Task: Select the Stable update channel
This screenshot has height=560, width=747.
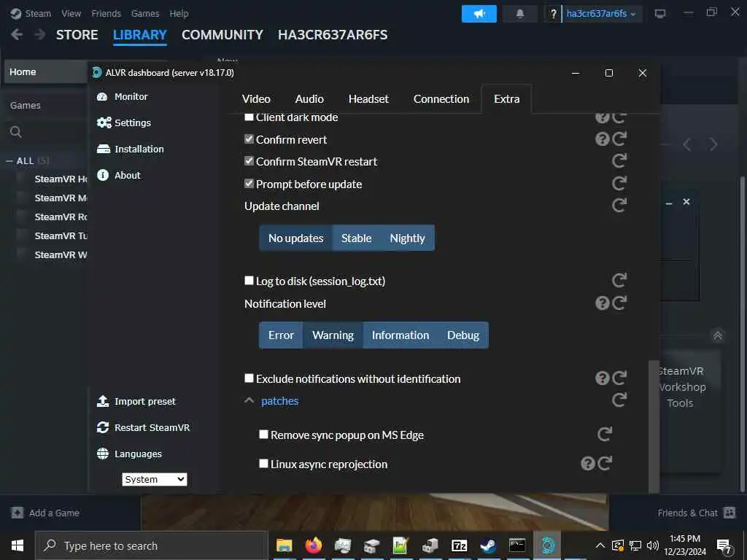Action: (x=356, y=238)
